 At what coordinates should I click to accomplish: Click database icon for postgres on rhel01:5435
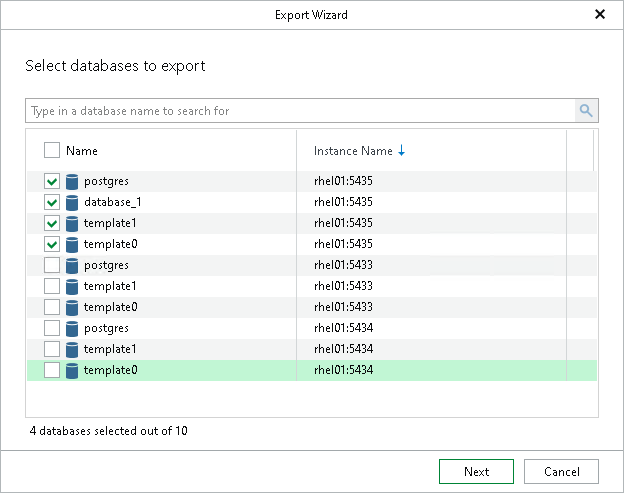click(x=72, y=182)
